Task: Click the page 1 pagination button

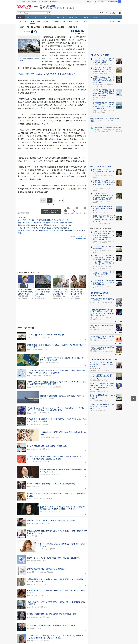Action: pos(49,200)
